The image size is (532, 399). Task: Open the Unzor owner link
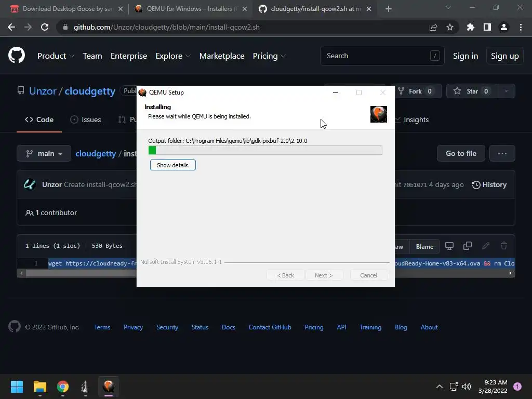(43, 91)
